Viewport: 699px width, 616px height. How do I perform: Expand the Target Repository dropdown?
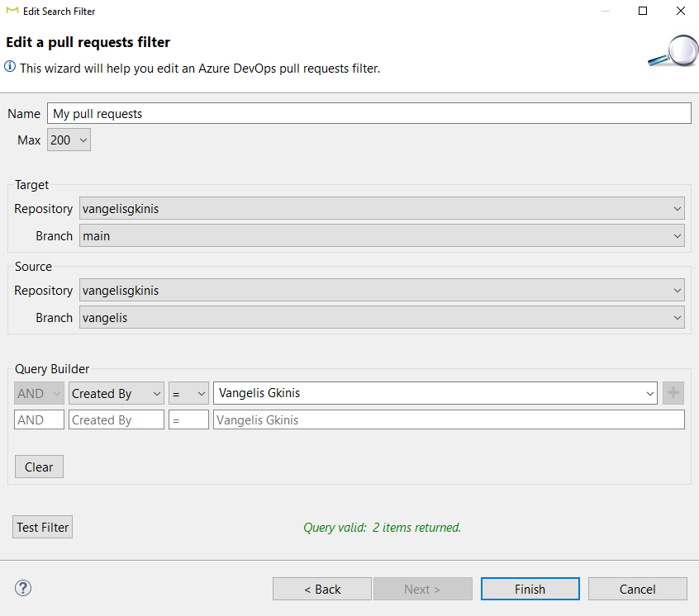click(x=381, y=209)
